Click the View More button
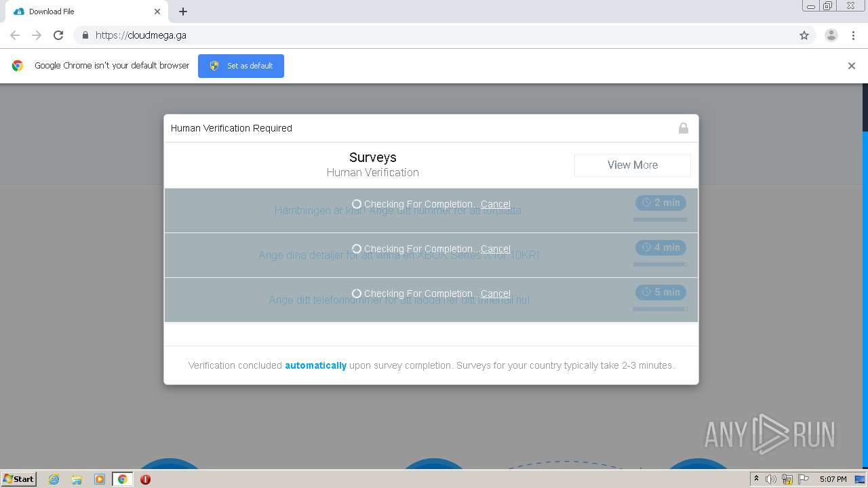The image size is (868, 488). [x=632, y=165]
